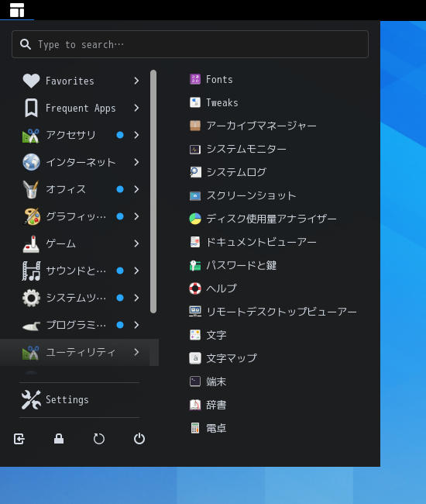Open the Fonts application icon

click(195, 79)
